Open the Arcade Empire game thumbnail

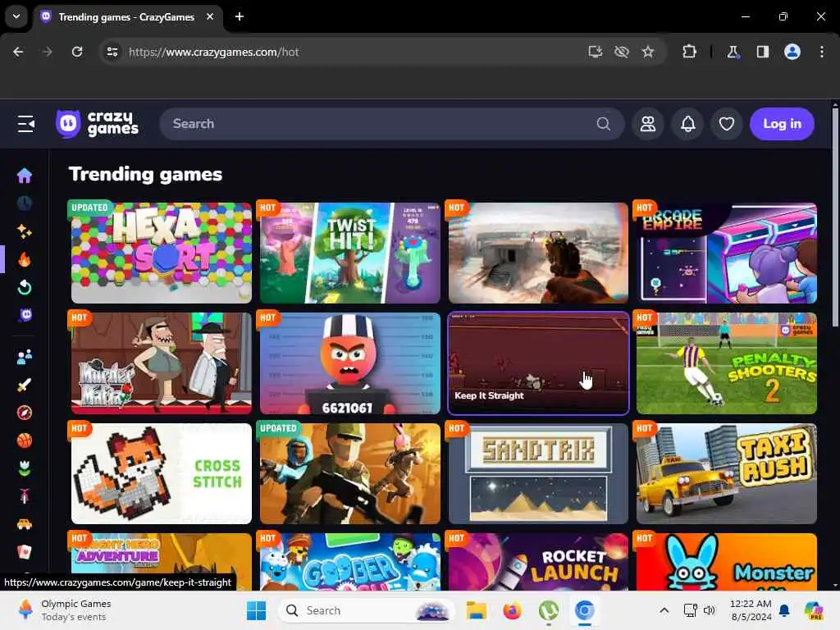point(727,253)
